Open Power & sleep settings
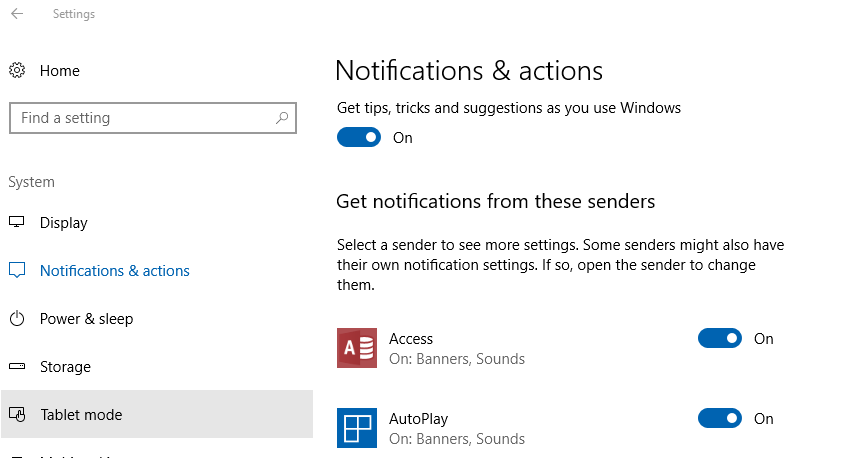The height and width of the screenshot is (459, 841). [x=86, y=319]
